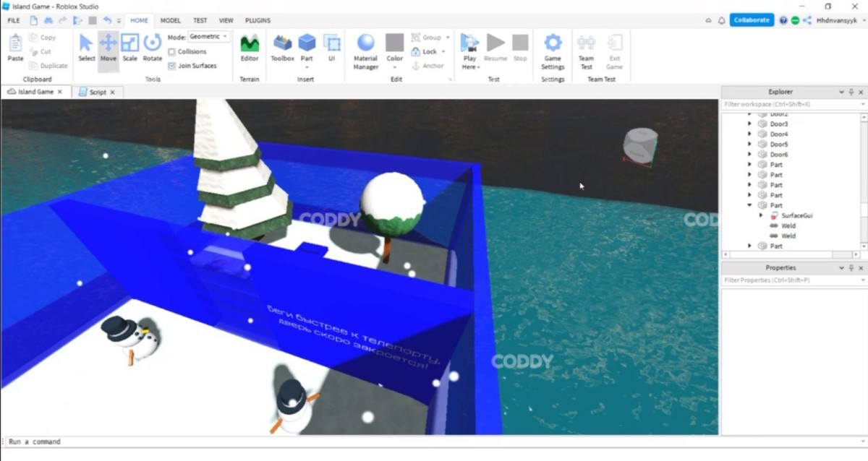Open the Script document tab

point(97,92)
